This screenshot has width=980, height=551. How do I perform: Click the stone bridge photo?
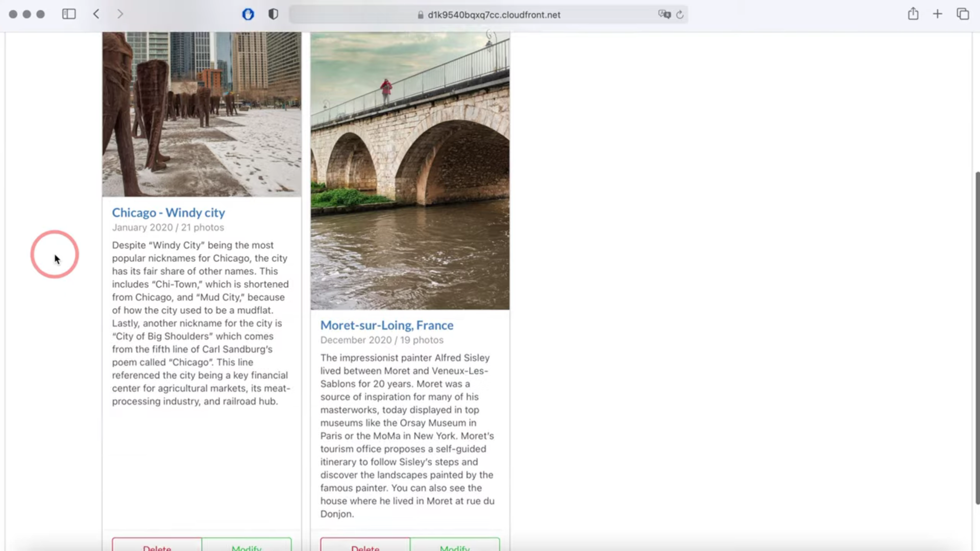coord(410,171)
